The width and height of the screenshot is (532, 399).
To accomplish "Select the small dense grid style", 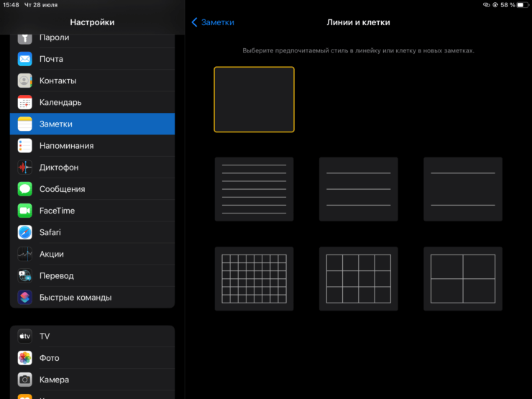I will pyautogui.click(x=254, y=278).
